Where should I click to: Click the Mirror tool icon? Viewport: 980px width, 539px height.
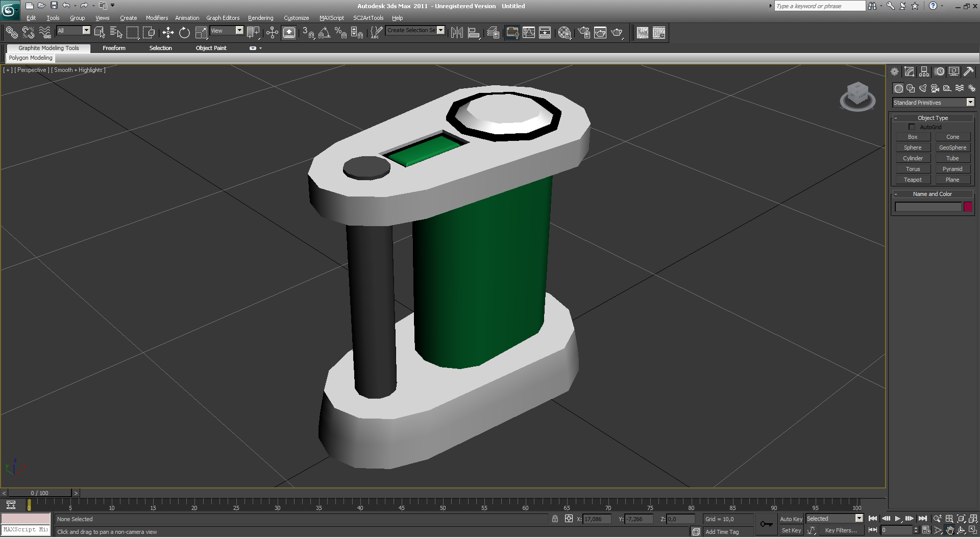coord(457,33)
